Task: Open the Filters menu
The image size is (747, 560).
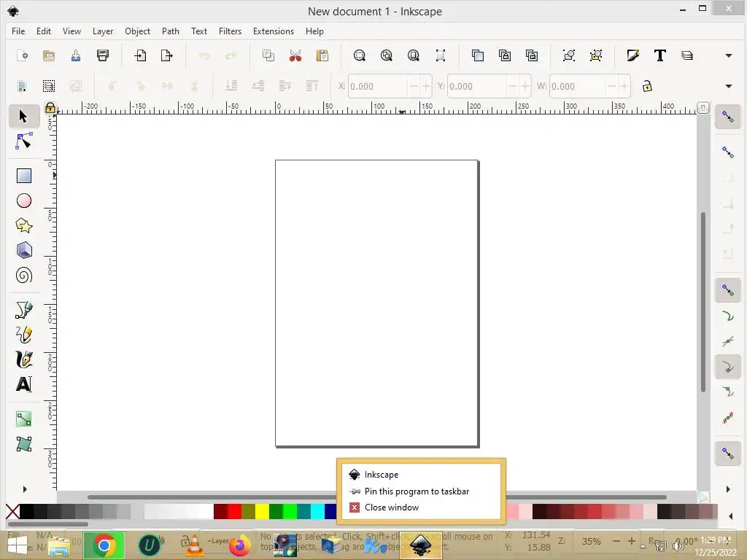Action: pos(230,31)
